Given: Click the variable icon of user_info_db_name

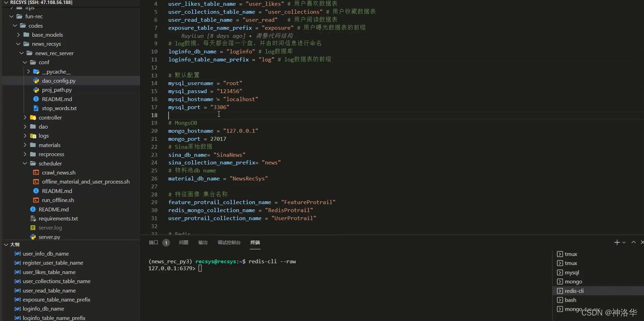Looking at the screenshot, I should [17, 254].
